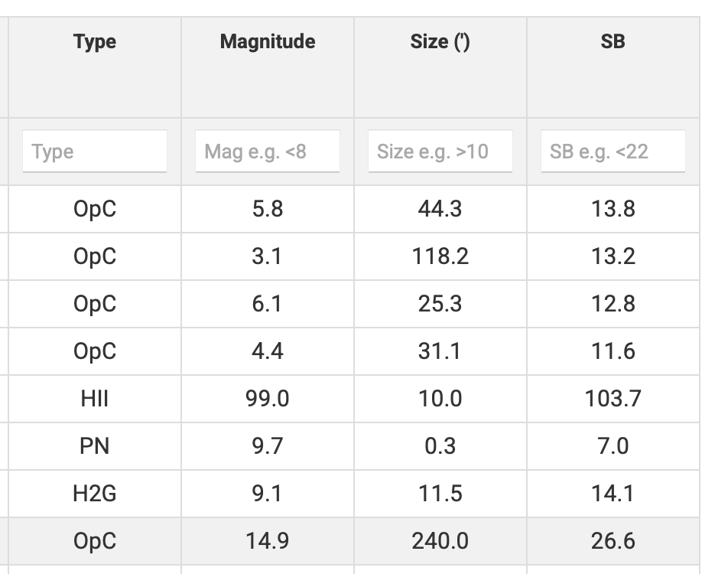Sort table by Type column header

coord(95,41)
